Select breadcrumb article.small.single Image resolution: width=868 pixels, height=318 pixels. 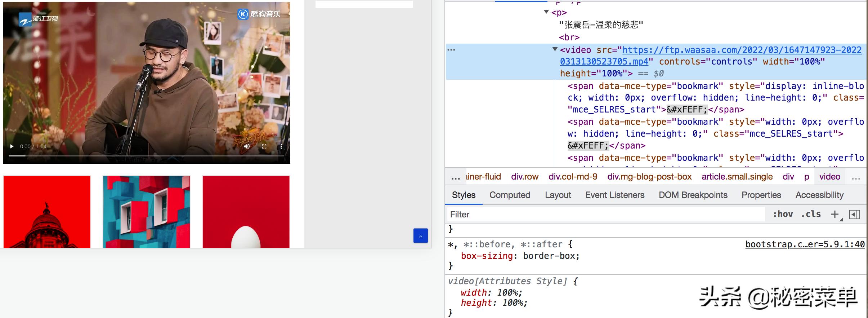click(737, 177)
